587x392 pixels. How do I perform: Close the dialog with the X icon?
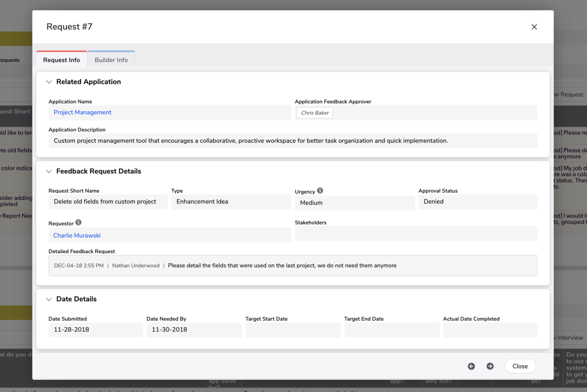point(534,27)
